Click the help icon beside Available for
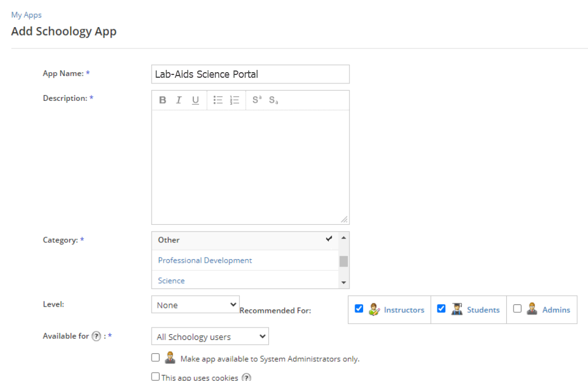The image size is (588, 381). point(96,336)
